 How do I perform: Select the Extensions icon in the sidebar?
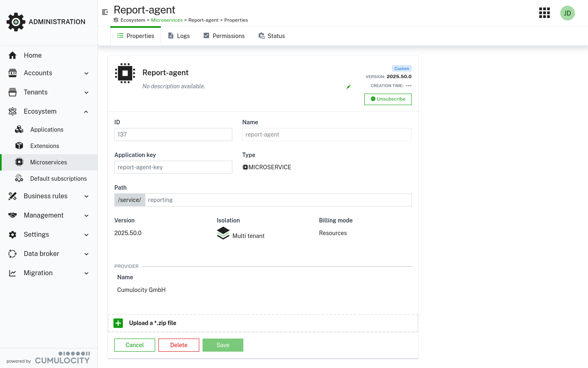[19, 146]
